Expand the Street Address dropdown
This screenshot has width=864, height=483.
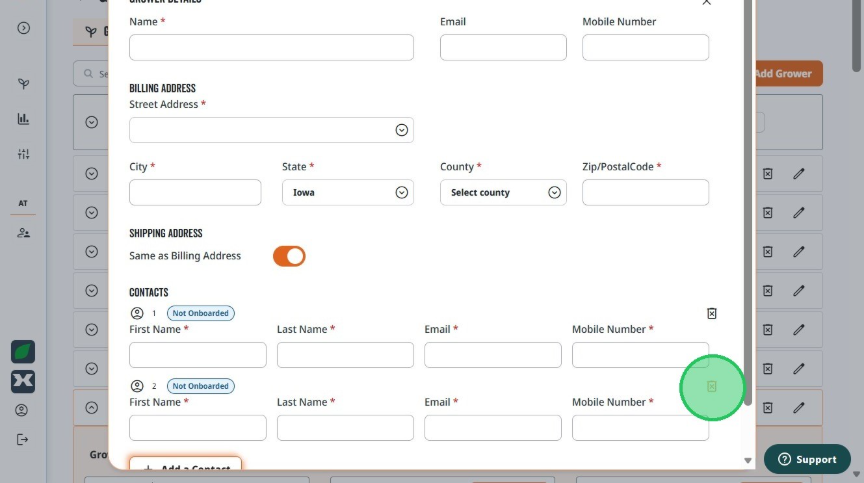pyautogui.click(x=401, y=130)
